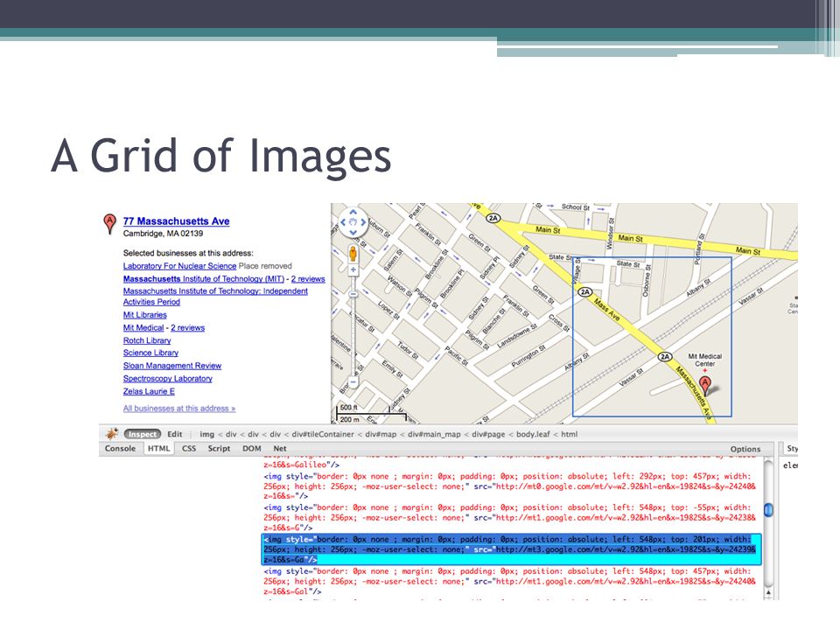Select img in the Firebug breadcrumb
Image resolution: width=840 pixels, height=630 pixels.
(206, 434)
